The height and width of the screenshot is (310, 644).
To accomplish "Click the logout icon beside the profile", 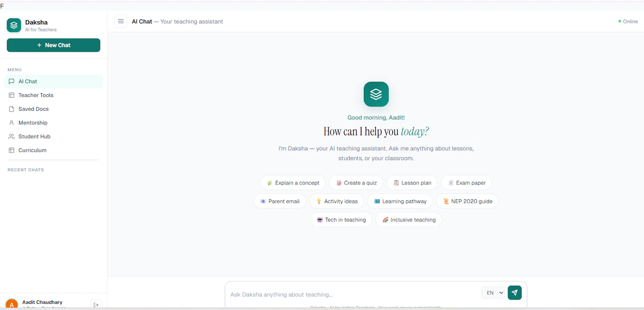I will pyautogui.click(x=96, y=305).
